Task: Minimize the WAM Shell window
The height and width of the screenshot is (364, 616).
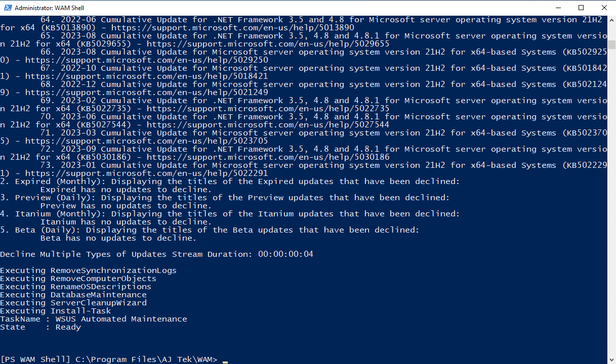Action: tap(558, 8)
